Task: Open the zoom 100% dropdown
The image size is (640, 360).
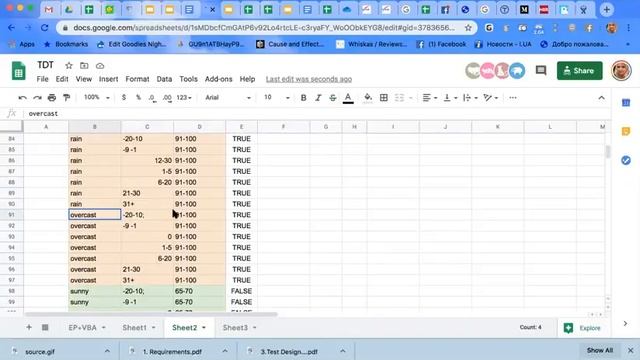Action: [97, 98]
